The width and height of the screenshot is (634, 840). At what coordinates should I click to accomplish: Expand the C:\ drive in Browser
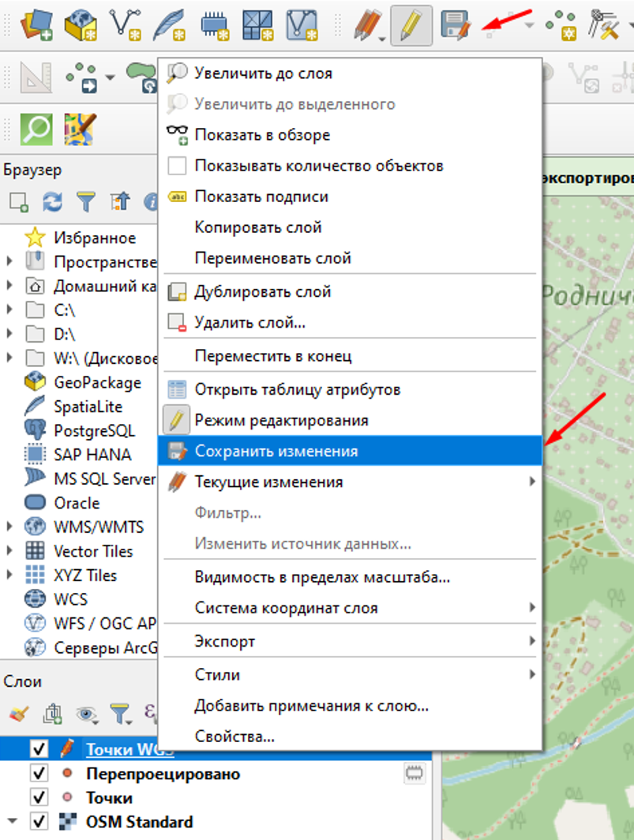(9, 310)
